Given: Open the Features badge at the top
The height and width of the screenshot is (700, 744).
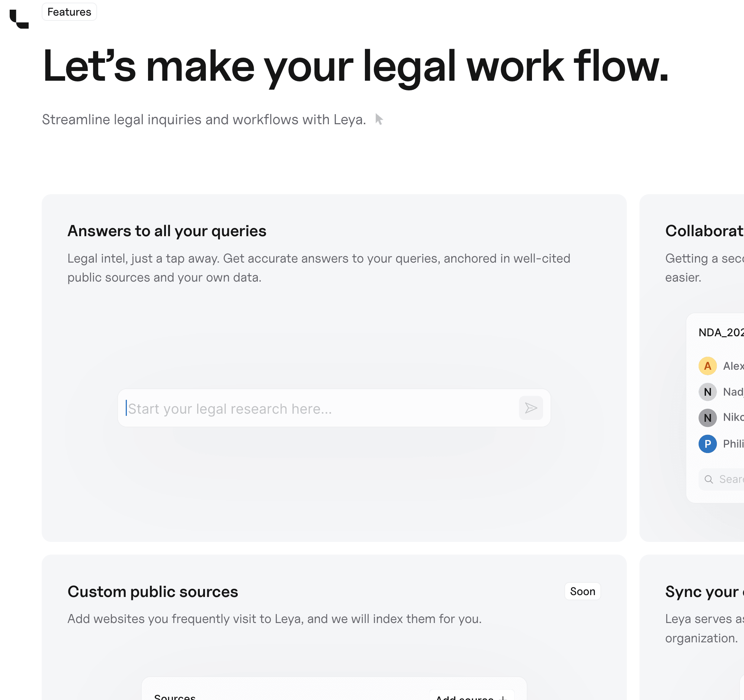Looking at the screenshot, I should point(69,12).
